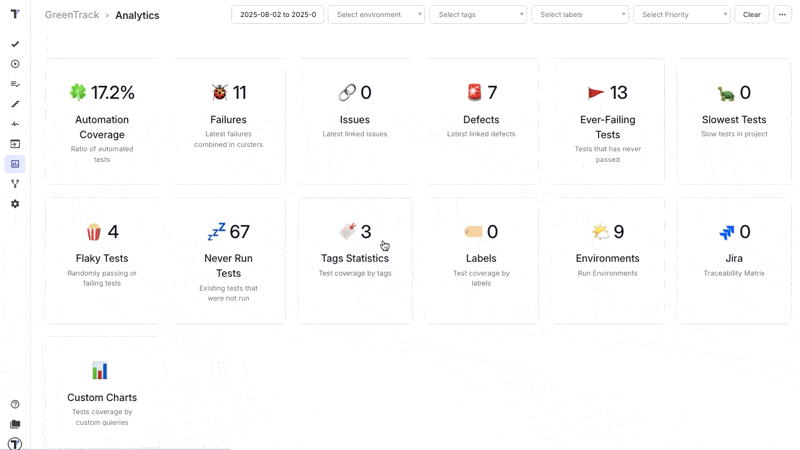Click the date range input field
This screenshot has height=450, width=800.
coord(277,15)
